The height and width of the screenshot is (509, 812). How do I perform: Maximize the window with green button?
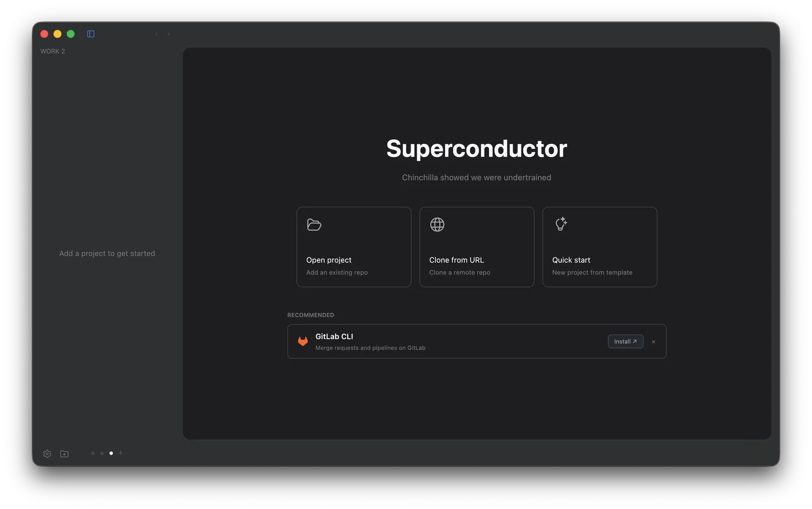(x=71, y=34)
